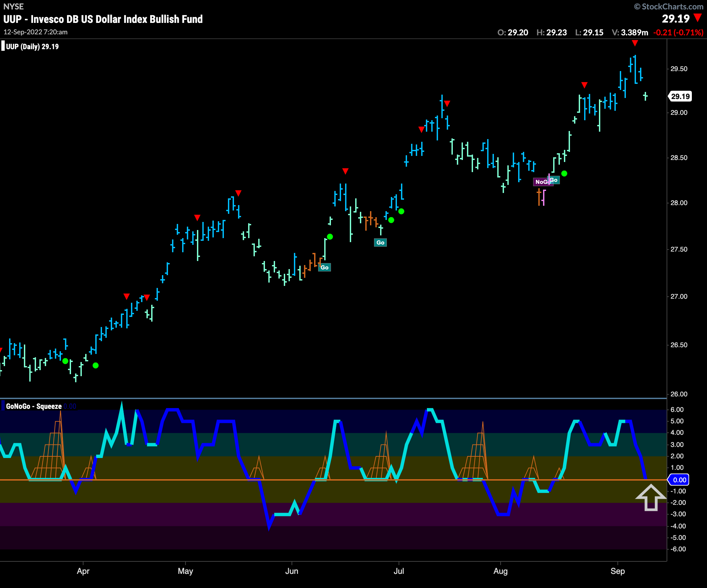Click the 6.00 oscillator axis label

click(677, 410)
